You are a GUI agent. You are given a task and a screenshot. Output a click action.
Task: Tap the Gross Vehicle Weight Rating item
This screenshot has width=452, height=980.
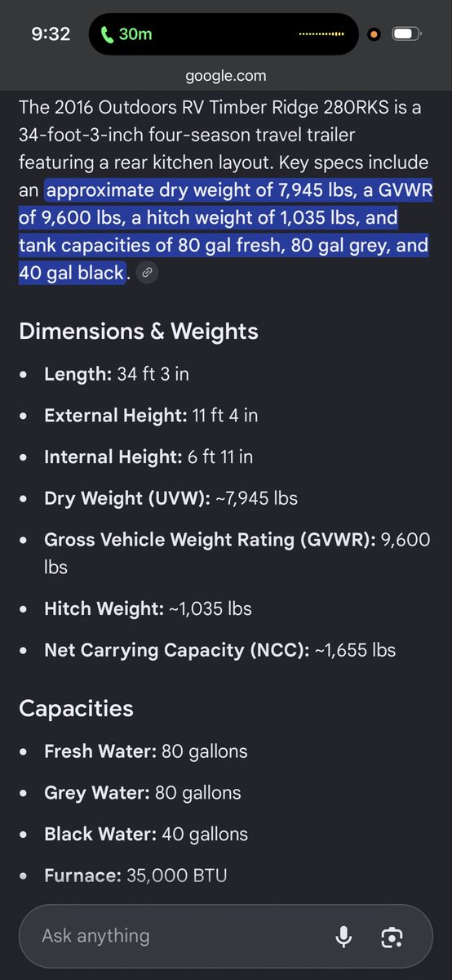pyautogui.click(x=237, y=553)
